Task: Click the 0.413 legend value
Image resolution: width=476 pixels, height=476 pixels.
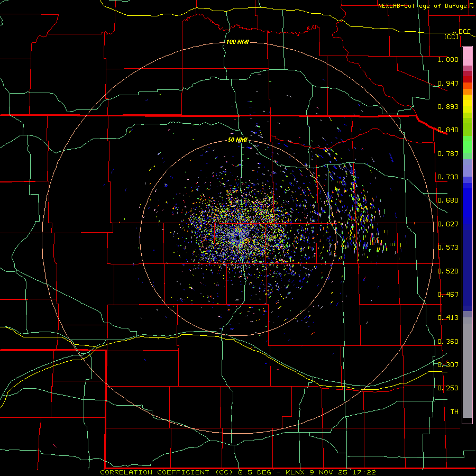Action: pos(448,318)
